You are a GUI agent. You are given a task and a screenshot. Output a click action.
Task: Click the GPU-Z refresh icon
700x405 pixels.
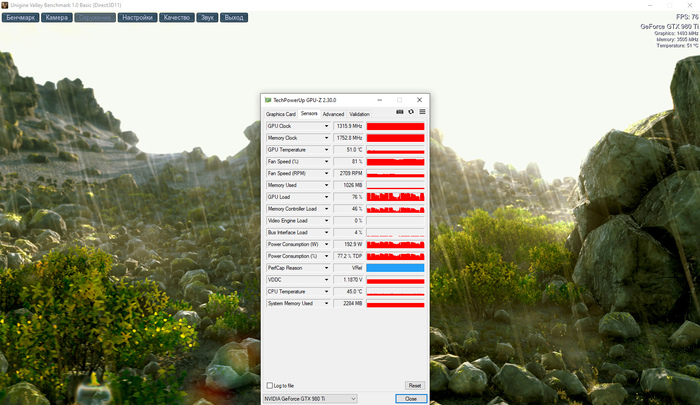click(x=411, y=112)
